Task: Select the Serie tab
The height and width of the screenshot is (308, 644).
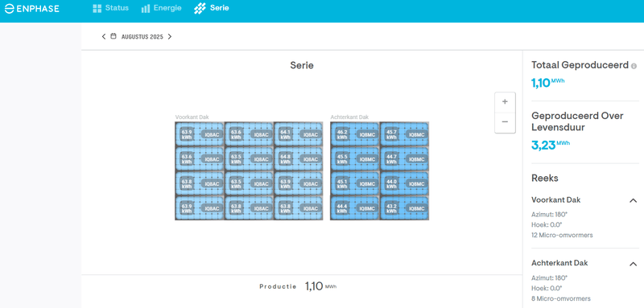Action: (212, 8)
